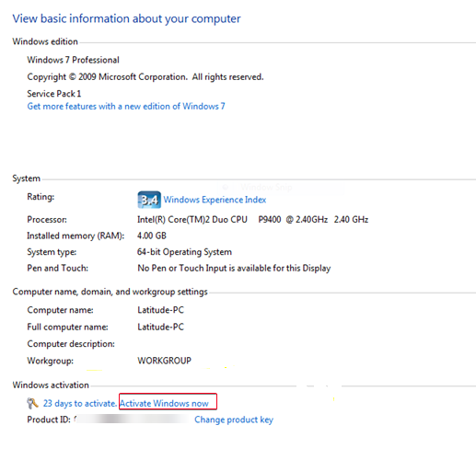
Task: Click the 4.00 GB installed memory value
Action: (x=152, y=236)
